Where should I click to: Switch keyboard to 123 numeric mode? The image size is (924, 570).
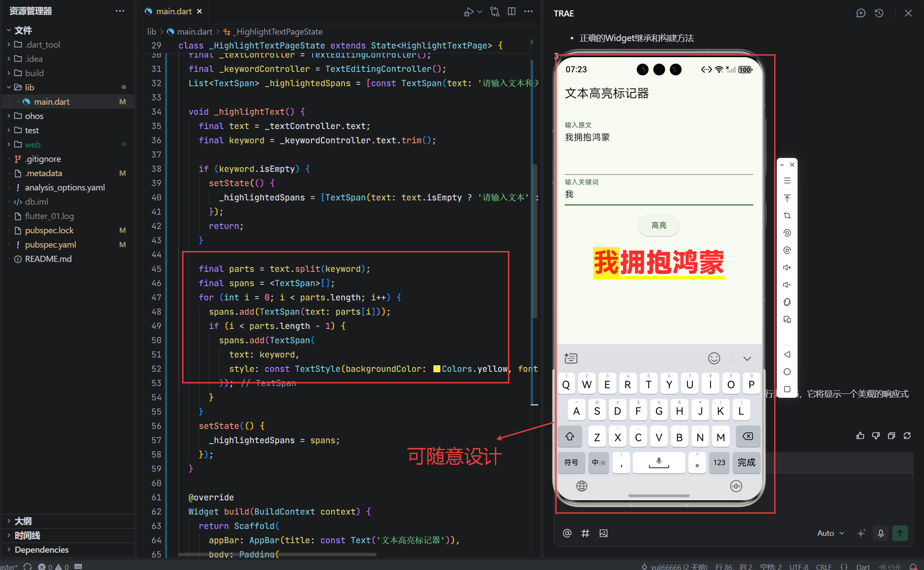point(719,463)
